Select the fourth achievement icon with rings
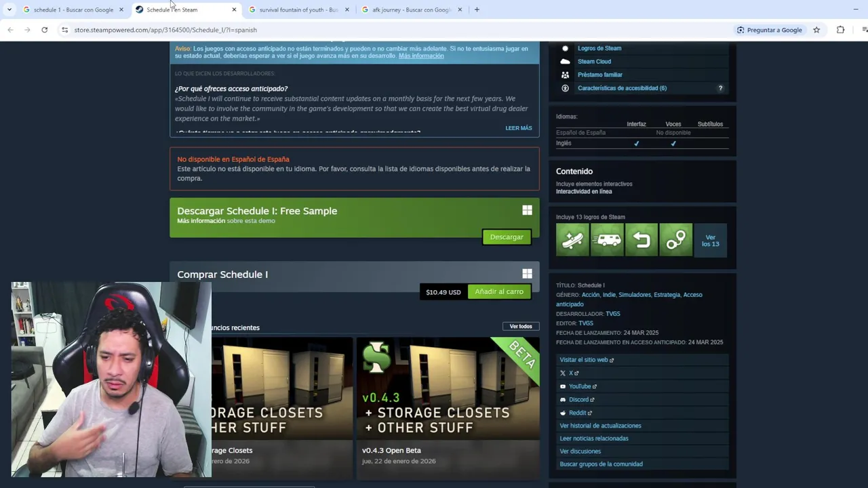This screenshot has height=488, width=868. (x=675, y=240)
